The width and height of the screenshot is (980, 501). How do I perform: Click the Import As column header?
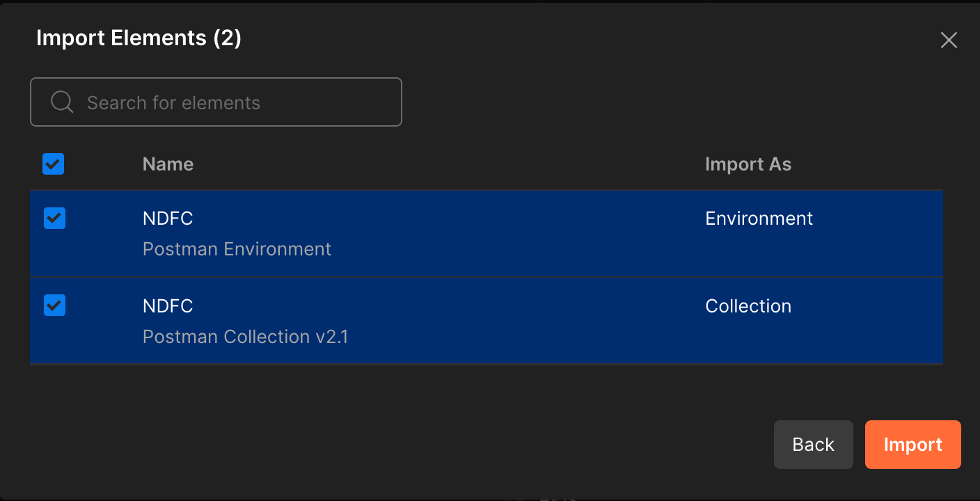click(748, 164)
